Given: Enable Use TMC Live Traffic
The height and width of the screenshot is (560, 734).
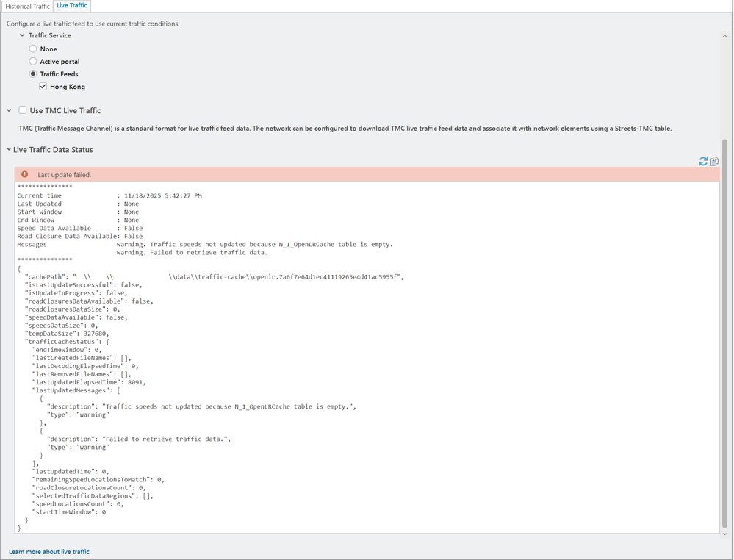Looking at the screenshot, I should (23, 109).
